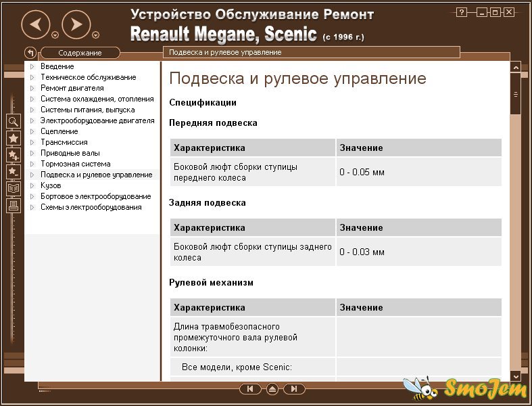Image resolution: width=532 pixels, height=406 pixels.
Task: Click the Renault Megane, Scenic title
Action: [x=223, y=35]
